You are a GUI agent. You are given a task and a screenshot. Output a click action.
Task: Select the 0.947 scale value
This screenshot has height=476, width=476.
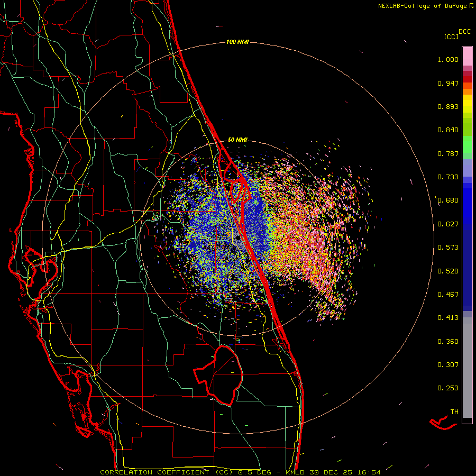[x=448, y=83]
